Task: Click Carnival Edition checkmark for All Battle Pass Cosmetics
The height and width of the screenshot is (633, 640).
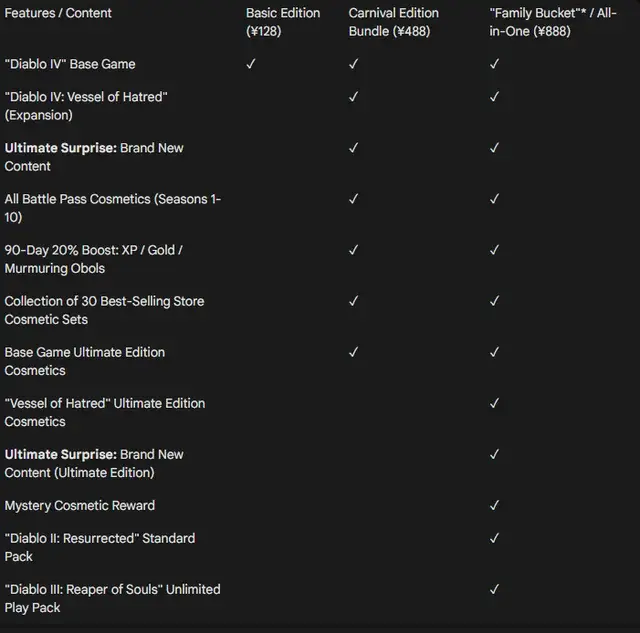Action: tap(353, 199)
